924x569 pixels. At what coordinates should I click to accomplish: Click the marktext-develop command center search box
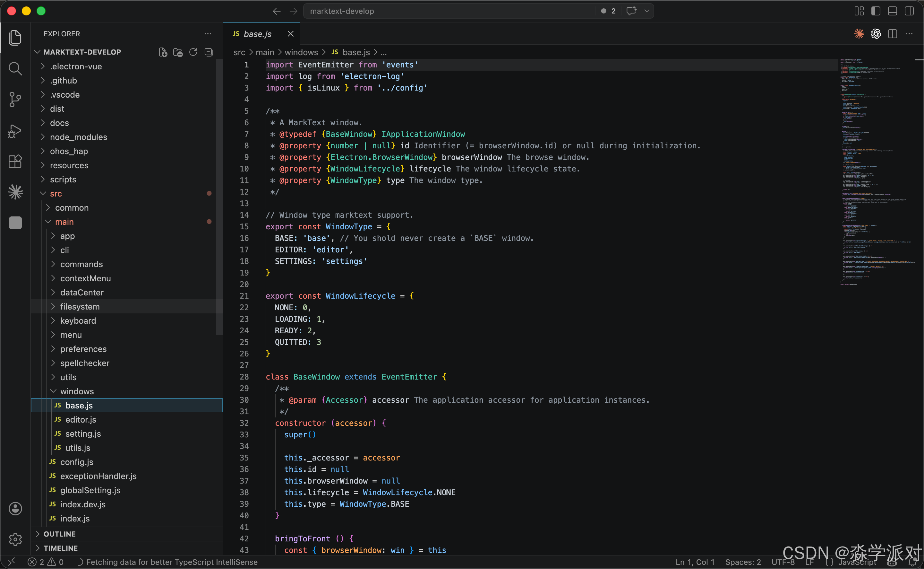coord(449,11)
